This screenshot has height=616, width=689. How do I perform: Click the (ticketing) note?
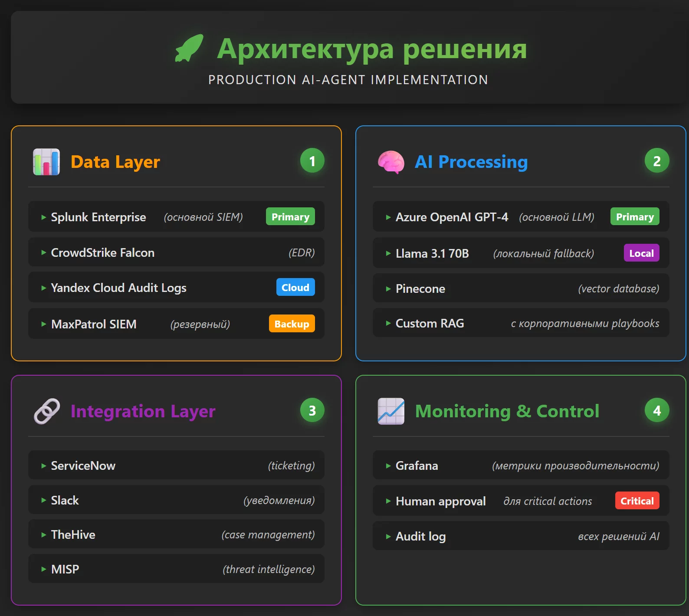click(x=291, y=466)
